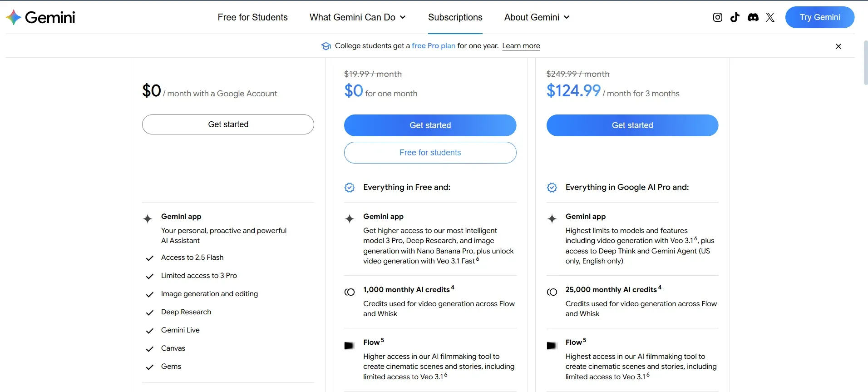Open Gemini's TikTok page
Screen dimensions: 868x392
735,17
